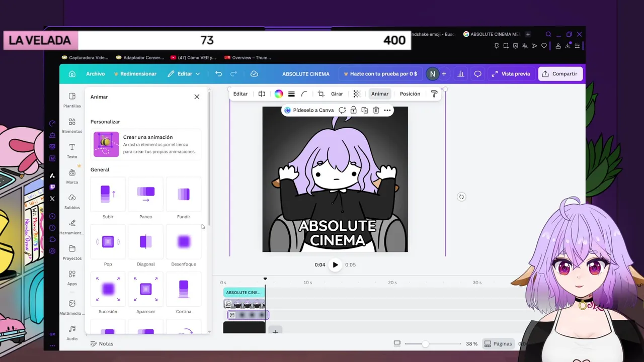Click the Vista previa button

pyautogui.click(x=511, y=74)
